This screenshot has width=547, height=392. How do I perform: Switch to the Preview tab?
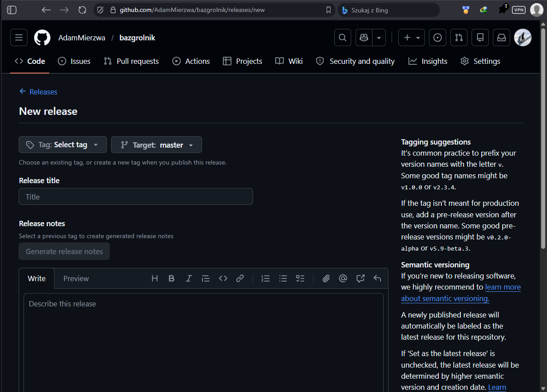76,278
